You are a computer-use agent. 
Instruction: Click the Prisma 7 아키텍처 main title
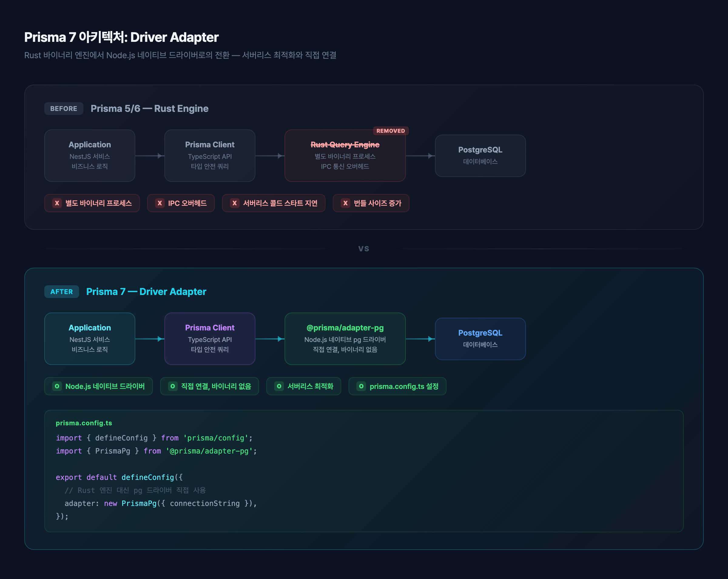121,37
